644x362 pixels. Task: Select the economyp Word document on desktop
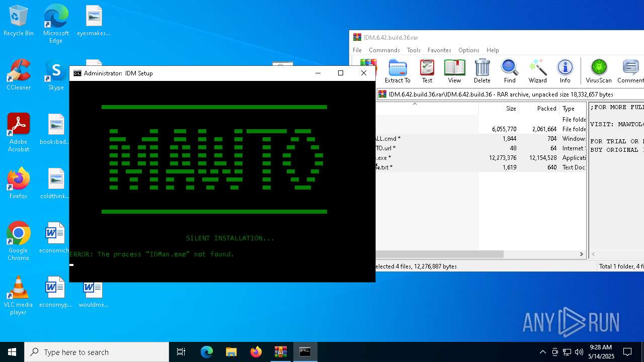point(56,293)
